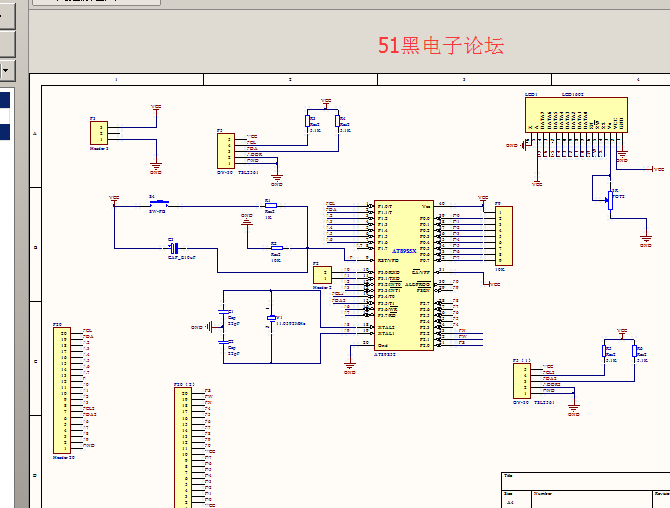
Task: Click GND symbol under bottom-right connector
Action: coord(573,408)
